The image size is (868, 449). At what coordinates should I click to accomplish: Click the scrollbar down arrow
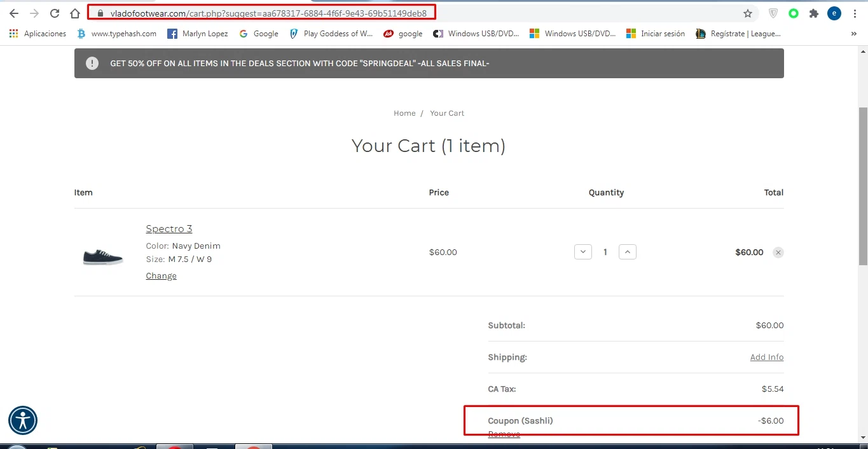pos(863,437)
